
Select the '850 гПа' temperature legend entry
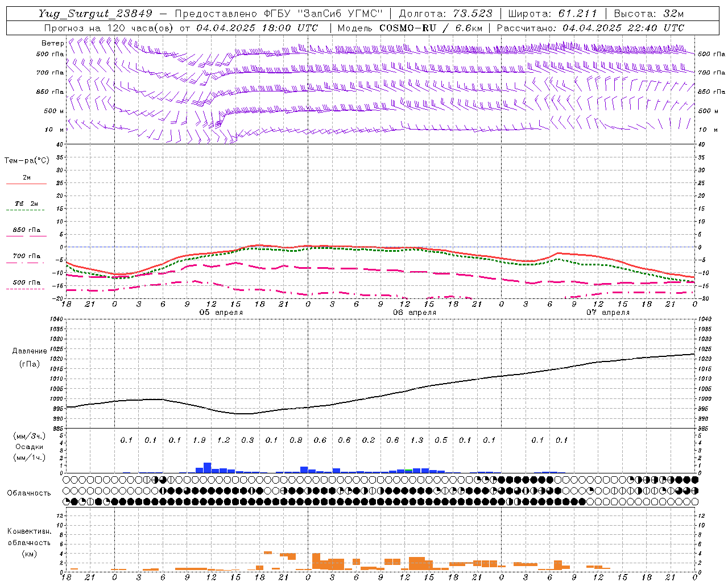27,230
